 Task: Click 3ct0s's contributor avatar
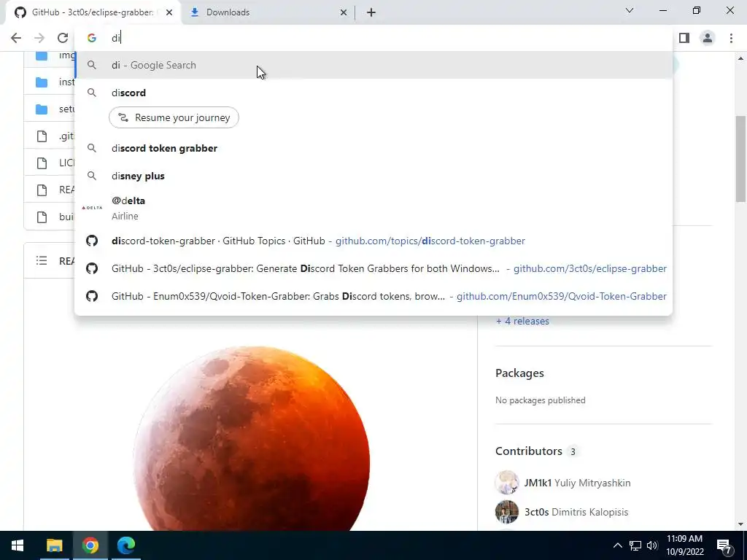(507, 512)
